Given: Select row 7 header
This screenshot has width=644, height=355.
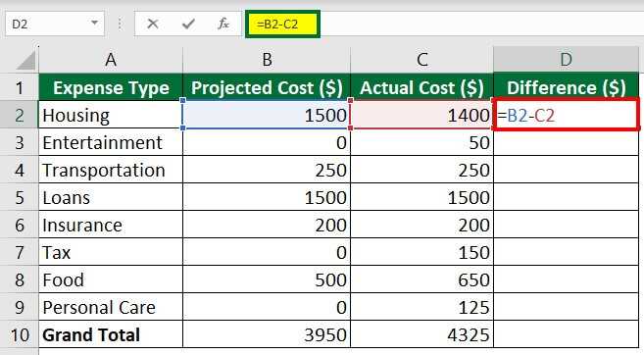Looking at the screenshot, I should (x=20, y=252).
